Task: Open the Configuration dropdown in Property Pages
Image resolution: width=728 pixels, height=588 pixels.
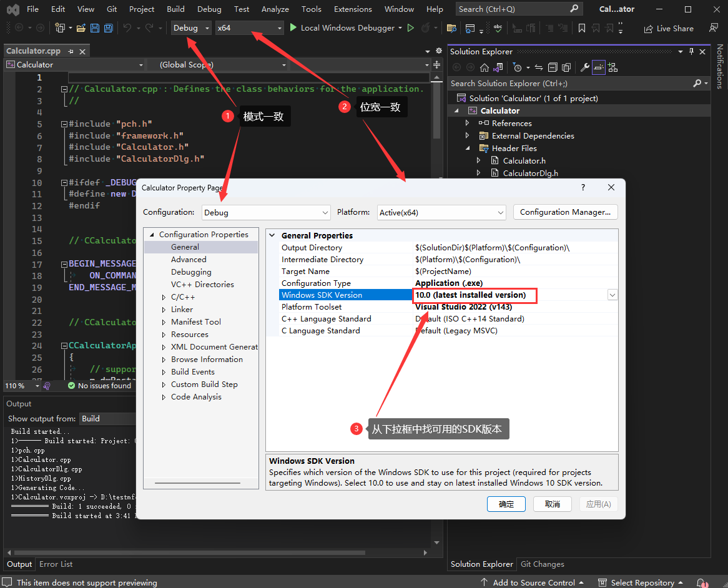Action: tap(266, 213)
